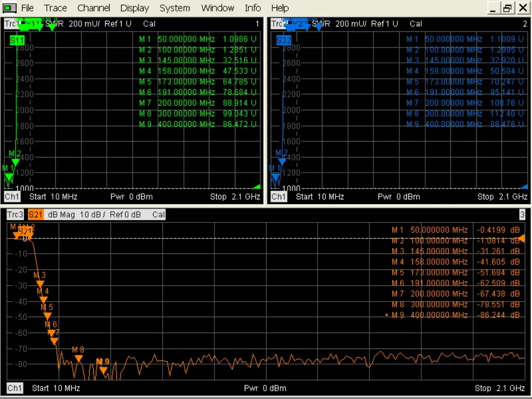Click S21 marker value -67.438 dB
This screenshot has height=399, width=532.
499,294
